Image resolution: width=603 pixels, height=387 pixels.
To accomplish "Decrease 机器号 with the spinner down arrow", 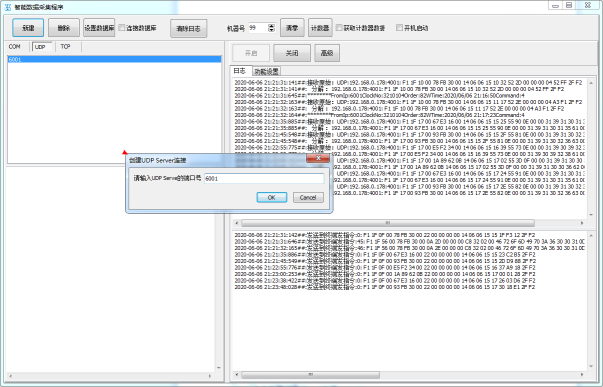I will pos(272,30).
